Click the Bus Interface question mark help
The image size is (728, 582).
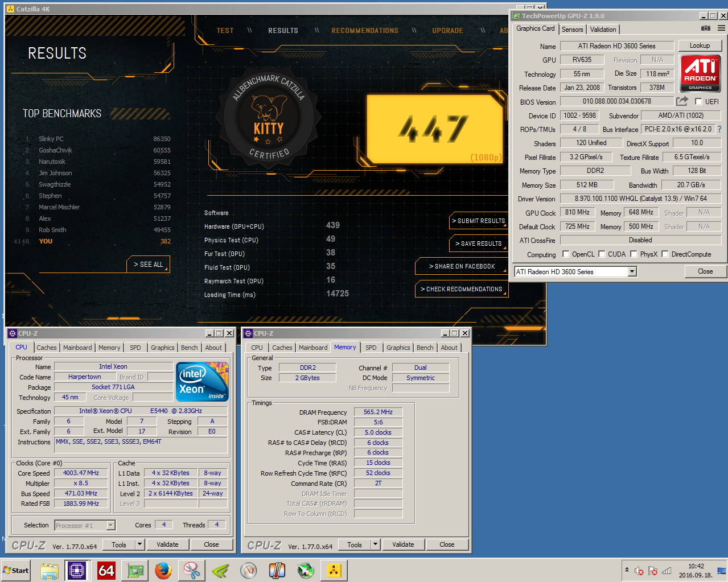[719, 129]
